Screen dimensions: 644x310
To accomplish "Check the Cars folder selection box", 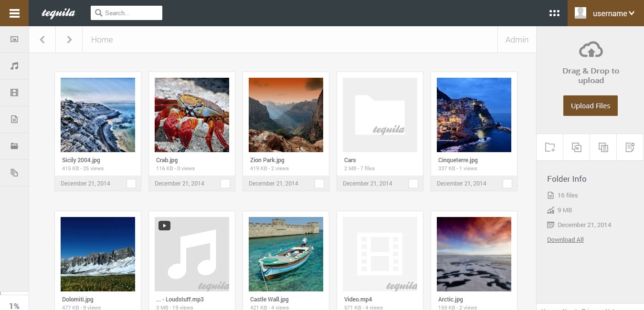I will click(413, 184).
